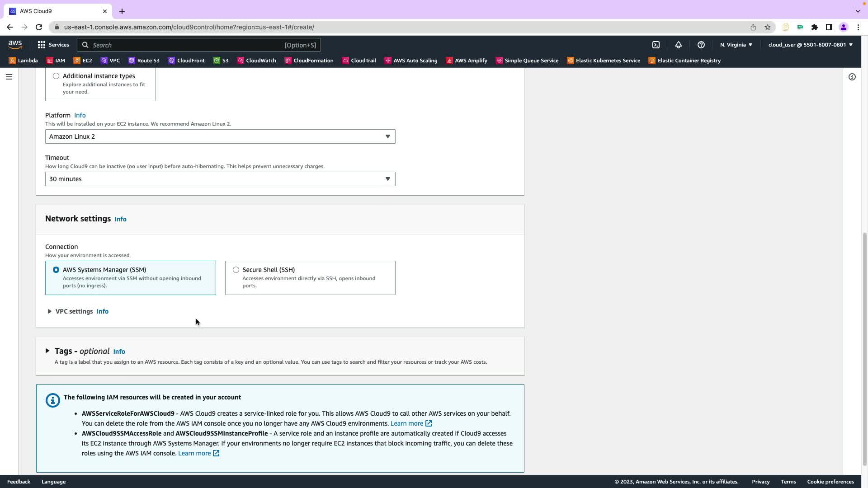Open the info panel icon at right
The image size is (868, 488).
click(x=852, y=77)
